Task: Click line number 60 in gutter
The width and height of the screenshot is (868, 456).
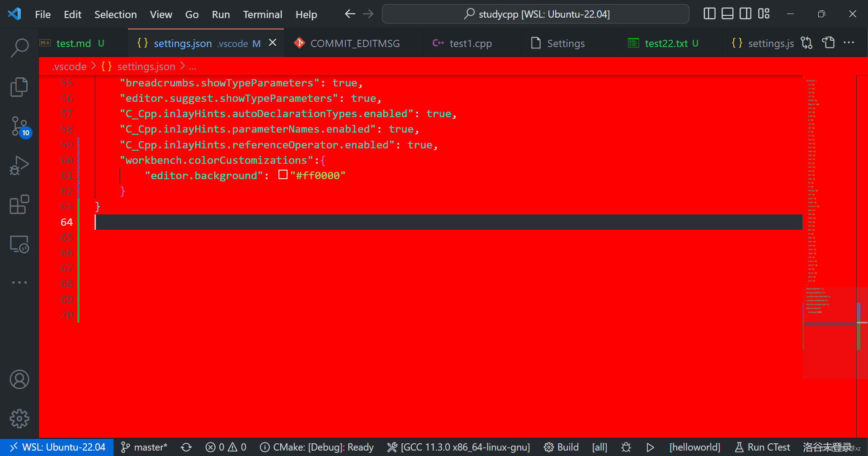Action: tap(66, 160)
